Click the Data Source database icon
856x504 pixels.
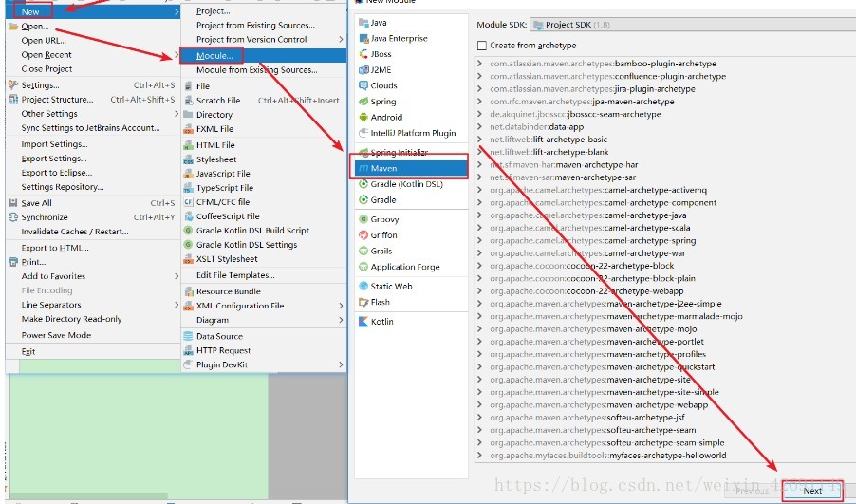click(188, 336)
